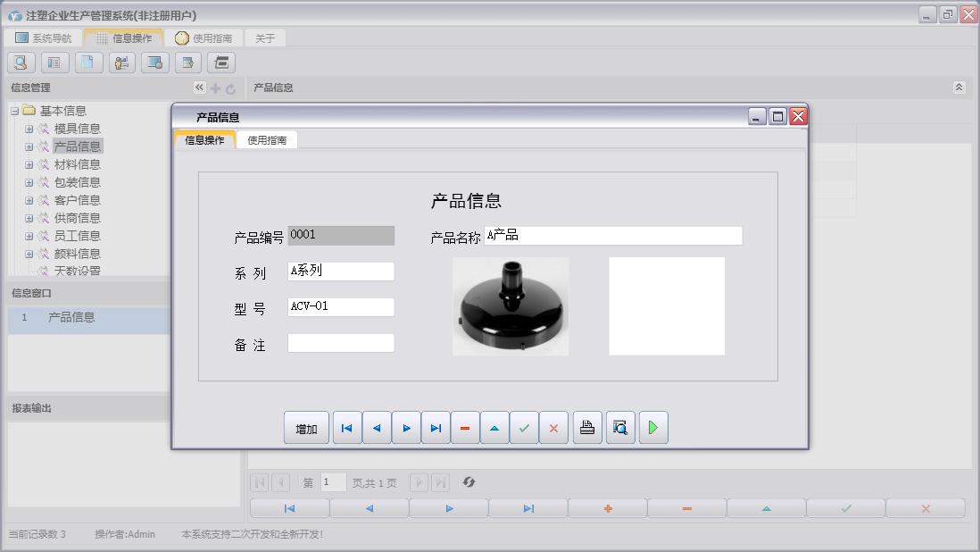
Task: Click the monitor/display icon on the main toolbar
Action: [154, 63]
